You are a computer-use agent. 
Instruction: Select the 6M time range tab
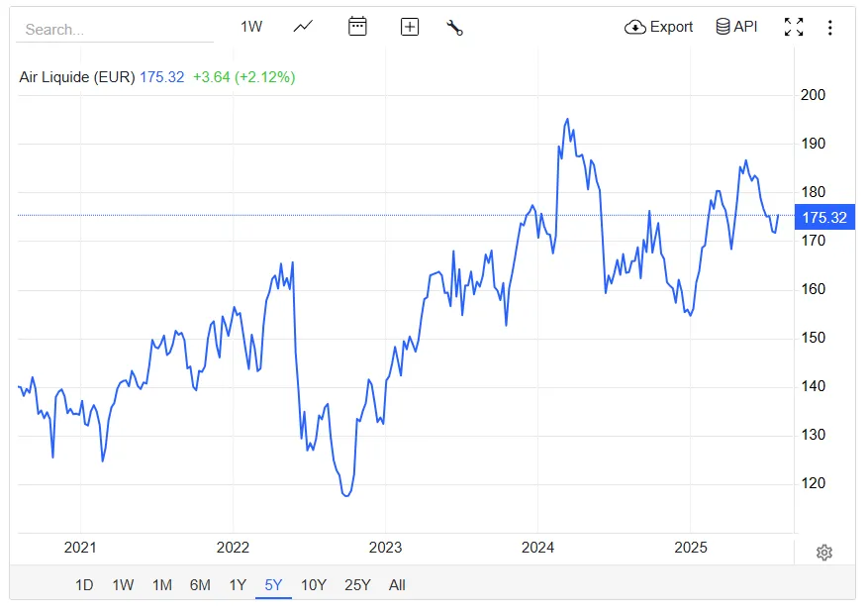[200, 585]
